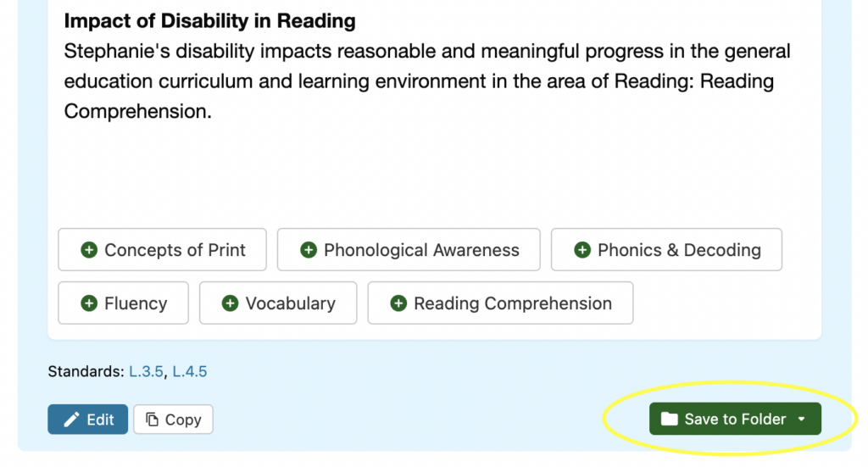Open standard L.3.5 link
The height and width of the screenshot is (467, 868).
click(146, 371)
